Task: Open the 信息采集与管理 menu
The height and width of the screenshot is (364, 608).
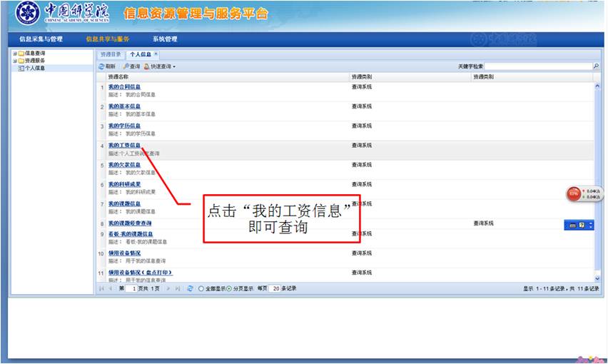Action: 41,39
